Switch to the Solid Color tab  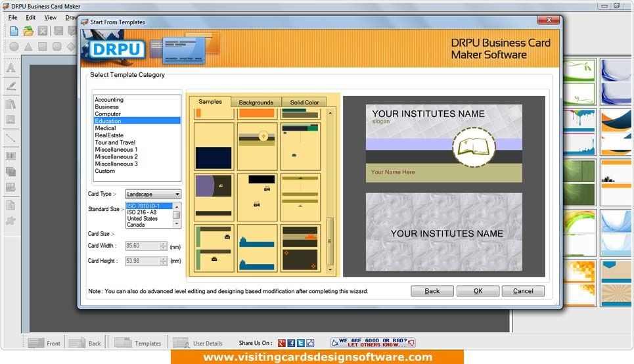pyautogui.click(x=304, y=102)
